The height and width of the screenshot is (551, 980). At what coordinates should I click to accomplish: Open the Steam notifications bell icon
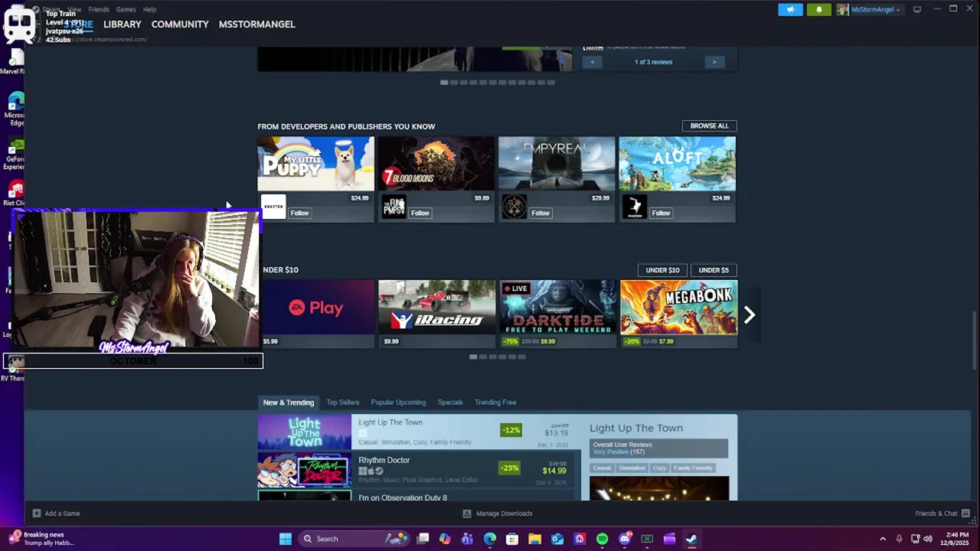pos(818,9)
